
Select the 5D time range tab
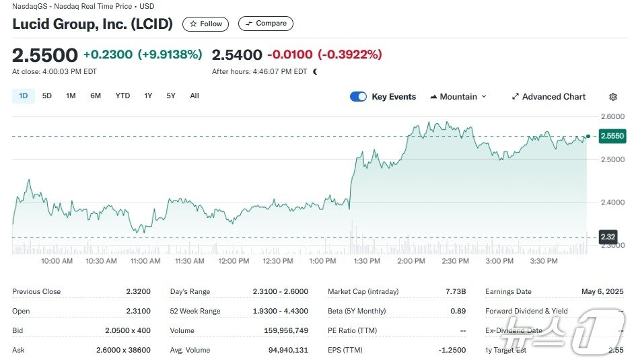tap(47, 96)
